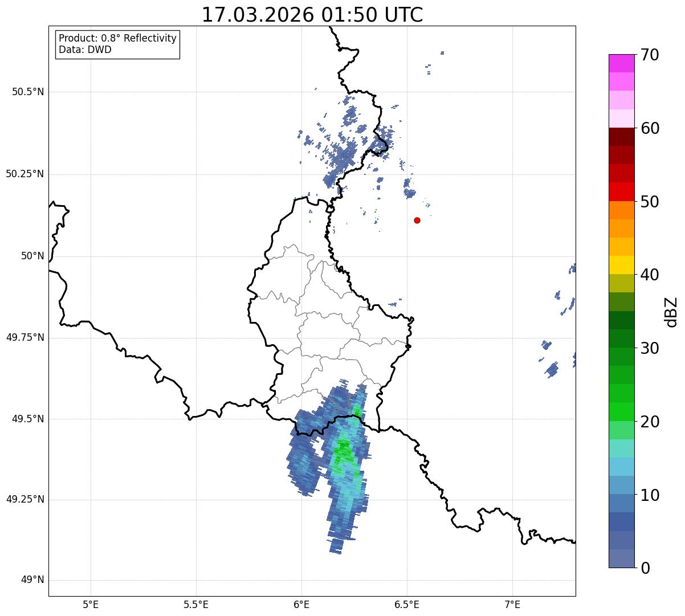Click the yellow colorbar segment above 40
This screenshot has width=685, height=616.
621,265
